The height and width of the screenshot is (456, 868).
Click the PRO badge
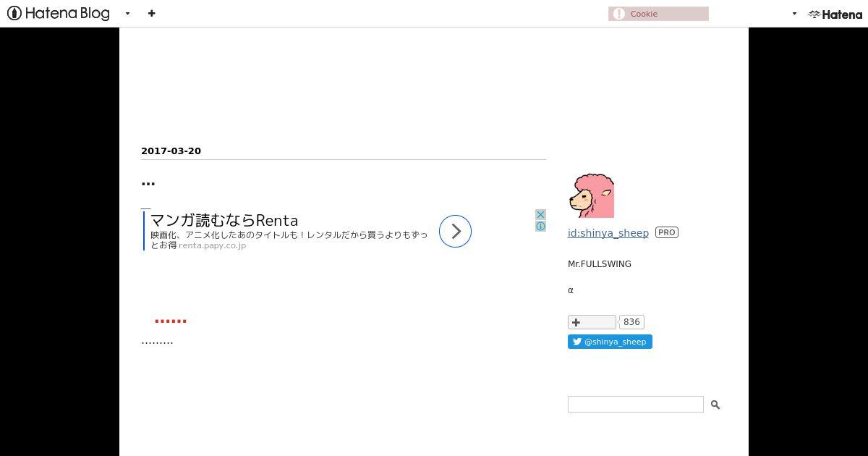coord(667,232)
